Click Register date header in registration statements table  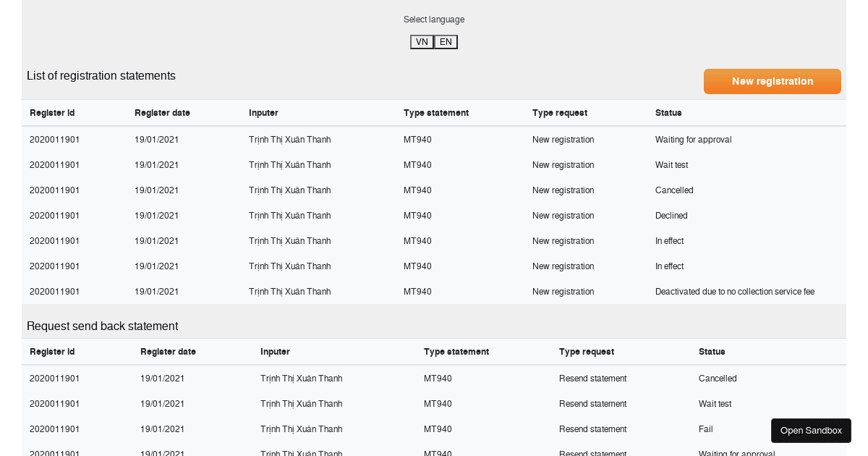[162, 113]
